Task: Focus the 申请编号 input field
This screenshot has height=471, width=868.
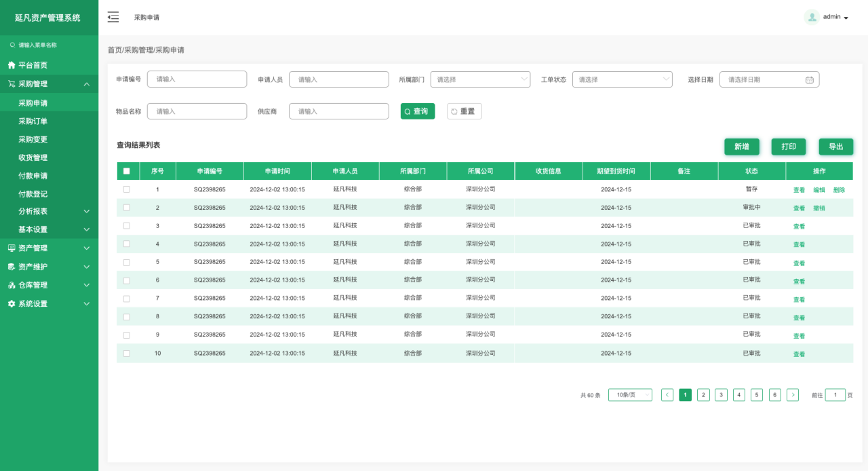Action: coord(197,79)
